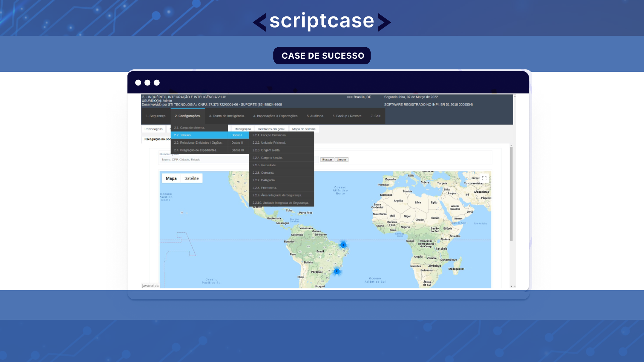This screenshot has height=362, width=644.
Task: Choose 2.2.7. Delegacia
Action: click(281, 180)
